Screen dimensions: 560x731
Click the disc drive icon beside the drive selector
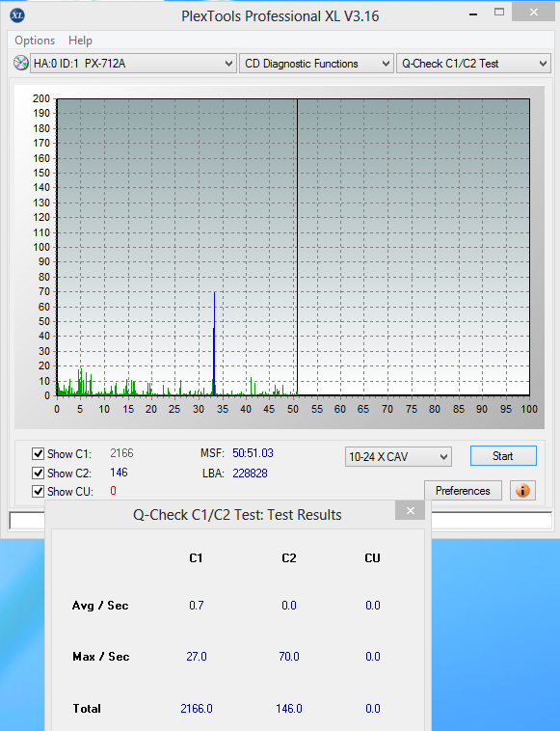coord(20,63)
